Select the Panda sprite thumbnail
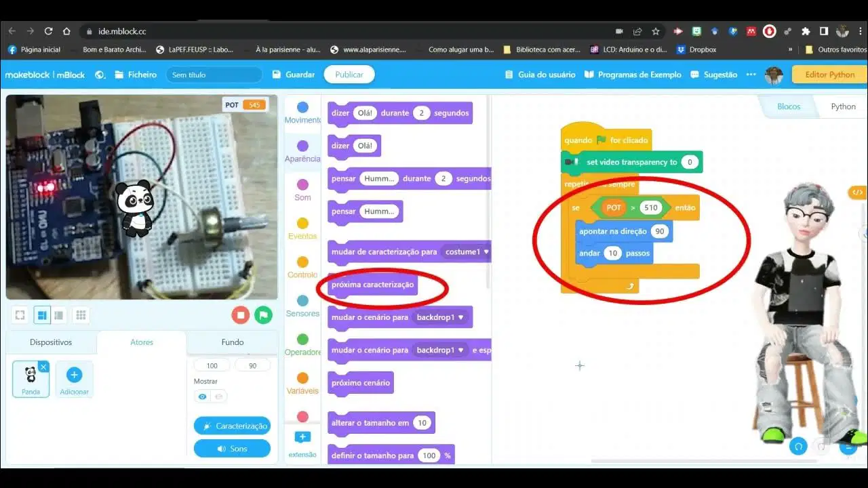 pos(31,379)
